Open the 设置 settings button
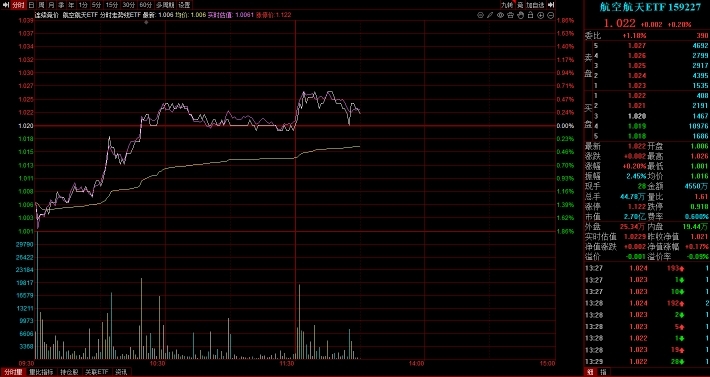Viewport: 710px width, 377px height. point(184,5)
